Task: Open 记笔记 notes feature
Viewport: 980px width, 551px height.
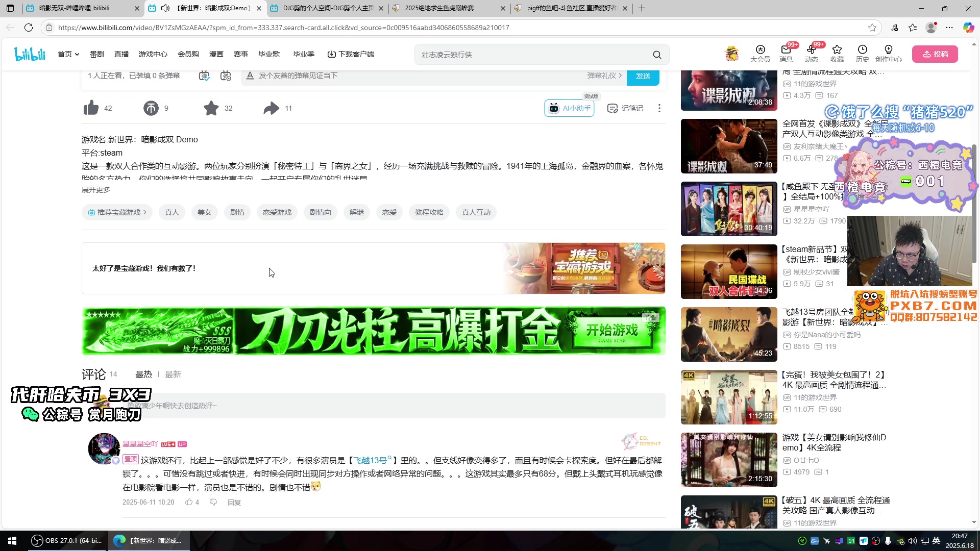Action: (x=625, y=108)
